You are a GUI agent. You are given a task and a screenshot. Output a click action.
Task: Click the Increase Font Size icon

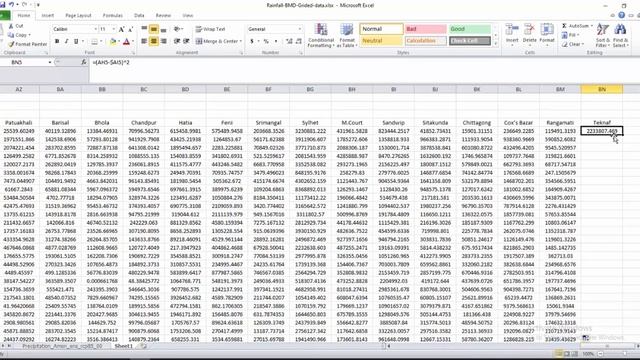tap(121, 29)
